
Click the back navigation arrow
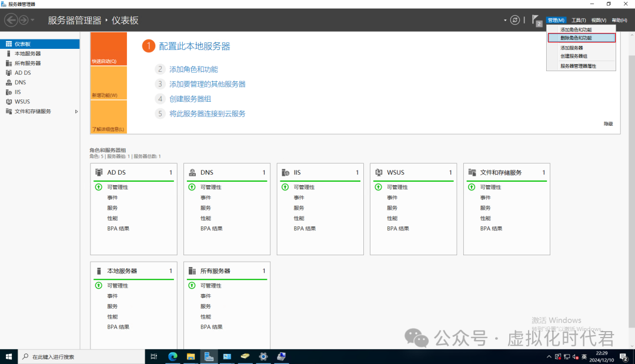point(10,19)
